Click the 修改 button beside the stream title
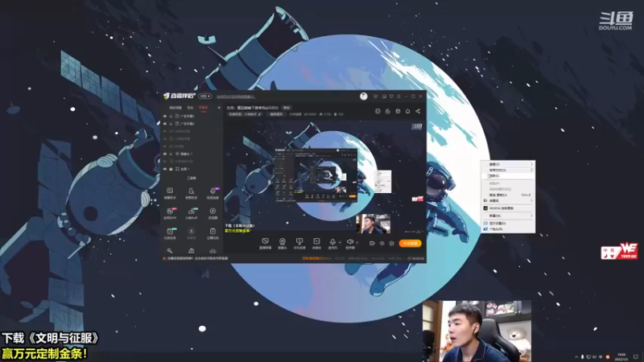 287,108
